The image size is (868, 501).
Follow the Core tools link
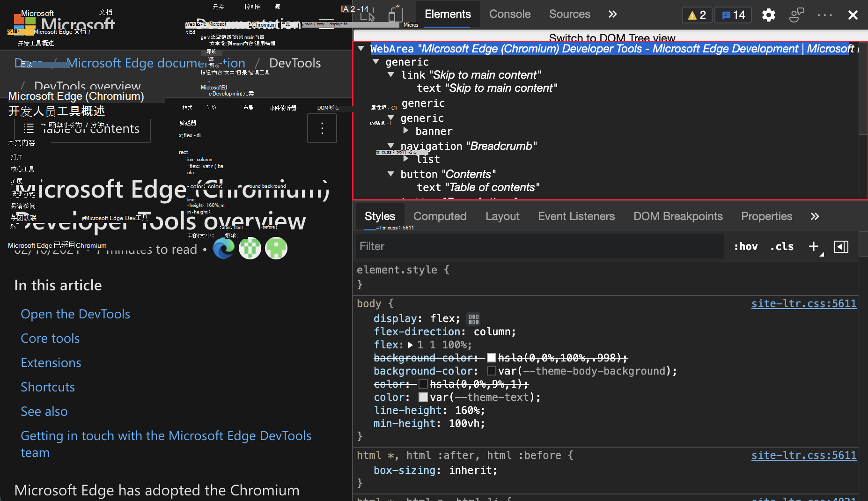pos(50,338)
